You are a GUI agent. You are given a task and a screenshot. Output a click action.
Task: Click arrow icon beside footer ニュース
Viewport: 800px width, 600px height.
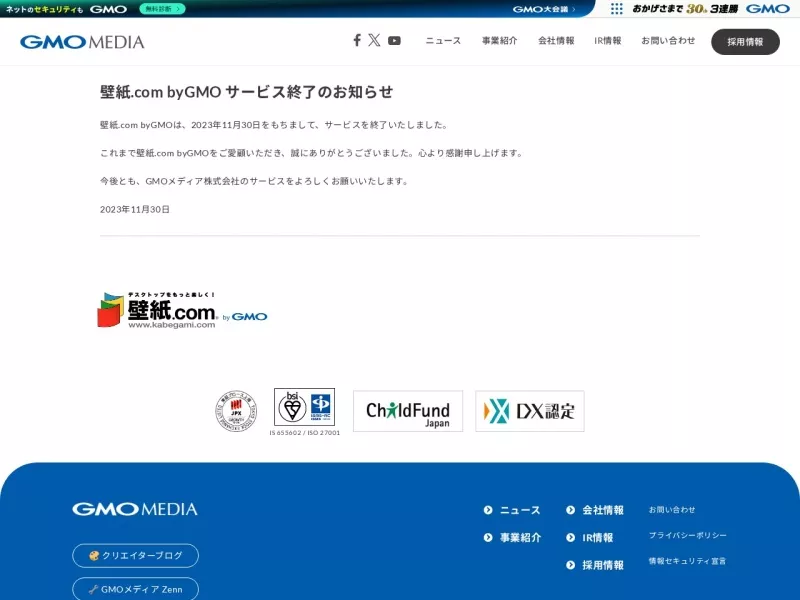(488, 510)
